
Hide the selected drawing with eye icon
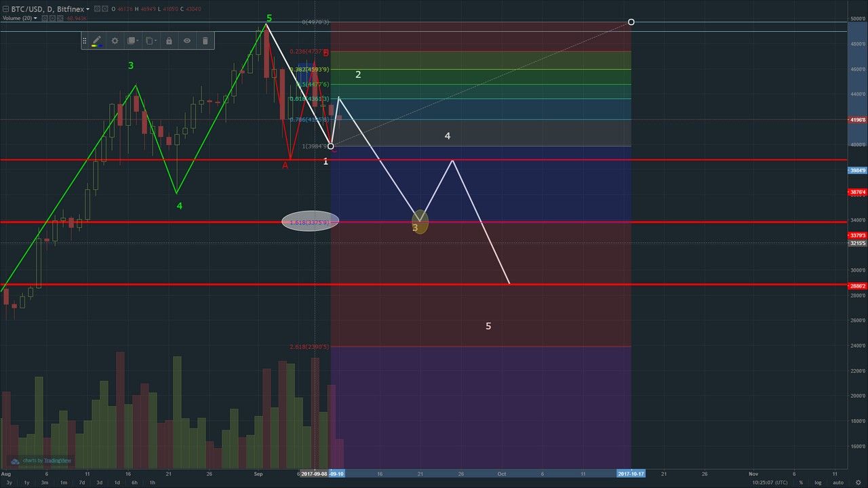coord(187,41)
